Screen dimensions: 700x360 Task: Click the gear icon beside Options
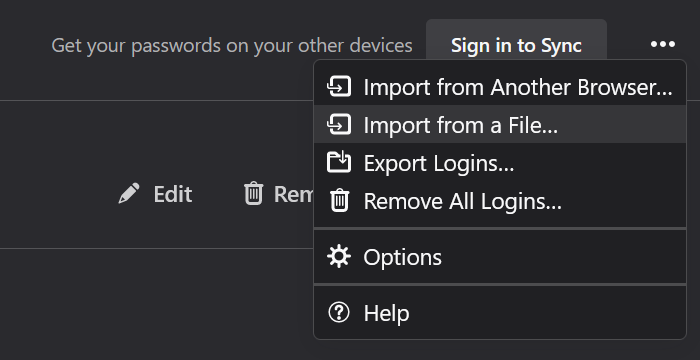[x=339, y=257]
